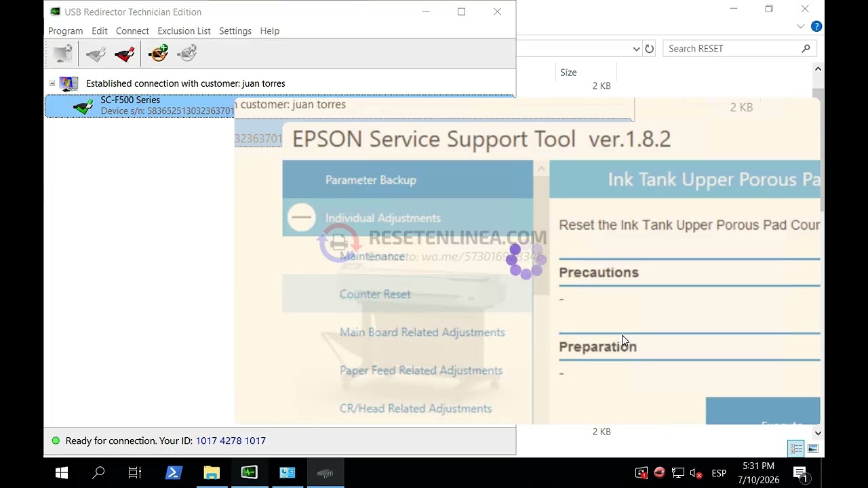868x488 pixels.
Task: Click the disconnect from customer toolbar icon
Action: tap(62, 54)
